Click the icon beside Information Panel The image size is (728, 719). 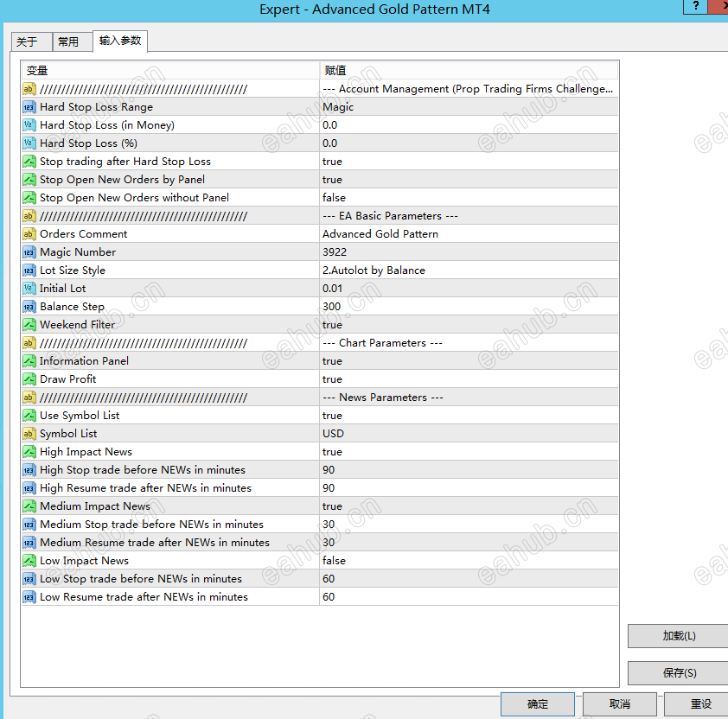tap(29, 361)
